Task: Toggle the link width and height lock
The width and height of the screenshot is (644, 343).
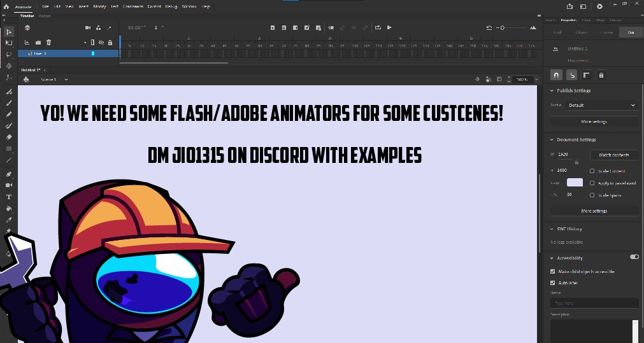Action: point(576,162)
